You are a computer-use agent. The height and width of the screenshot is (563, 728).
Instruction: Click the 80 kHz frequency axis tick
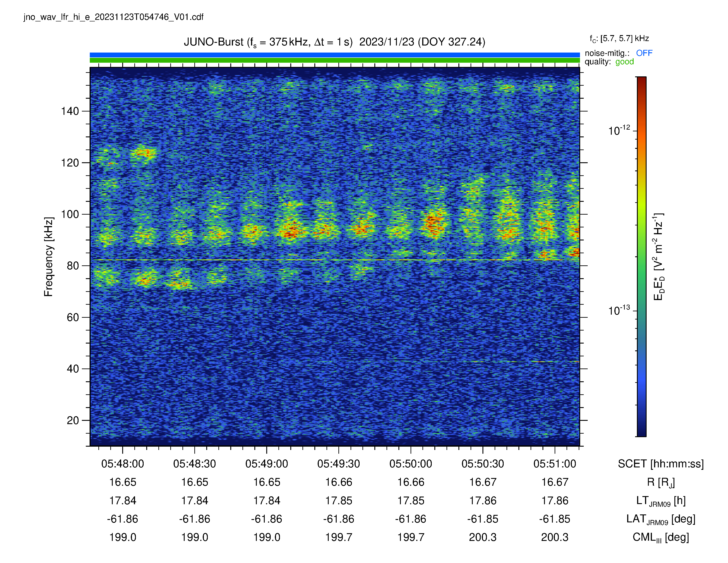pos(73,266)
